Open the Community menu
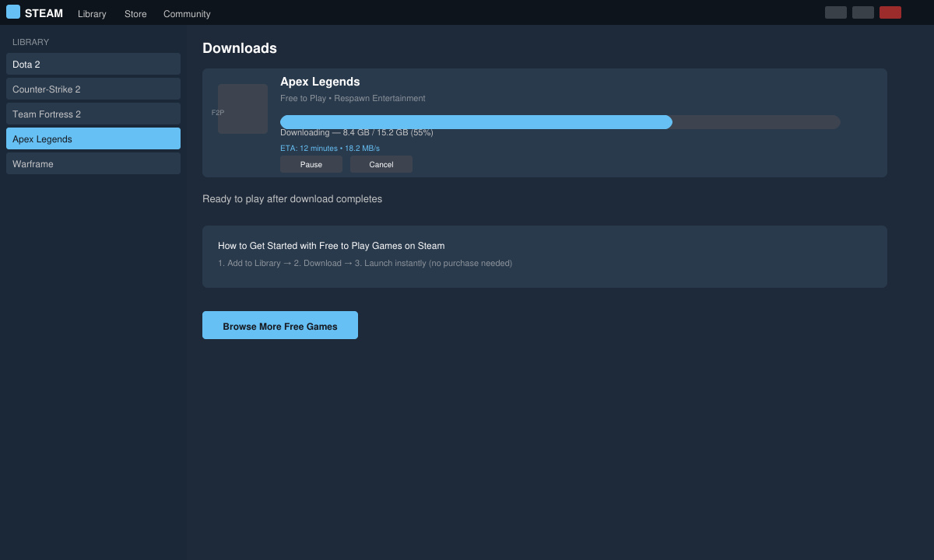934x560 pixels. pyautogui.click(x=187, y=14)
